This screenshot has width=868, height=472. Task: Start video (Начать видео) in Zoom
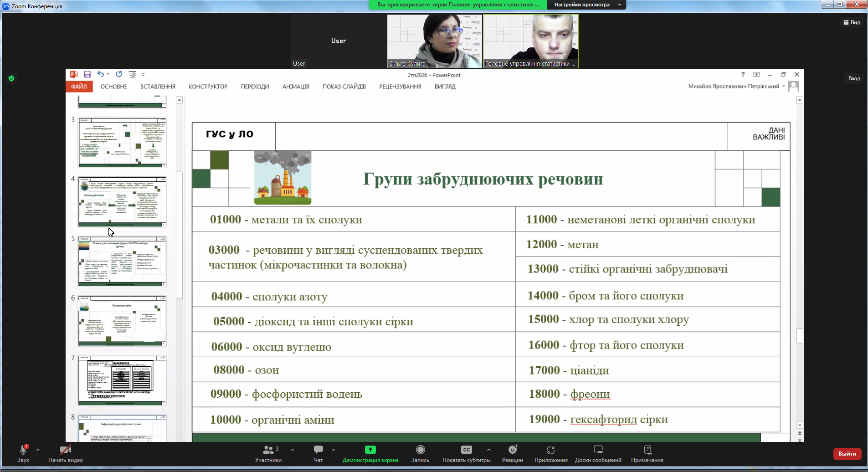[x=67, y=453]
